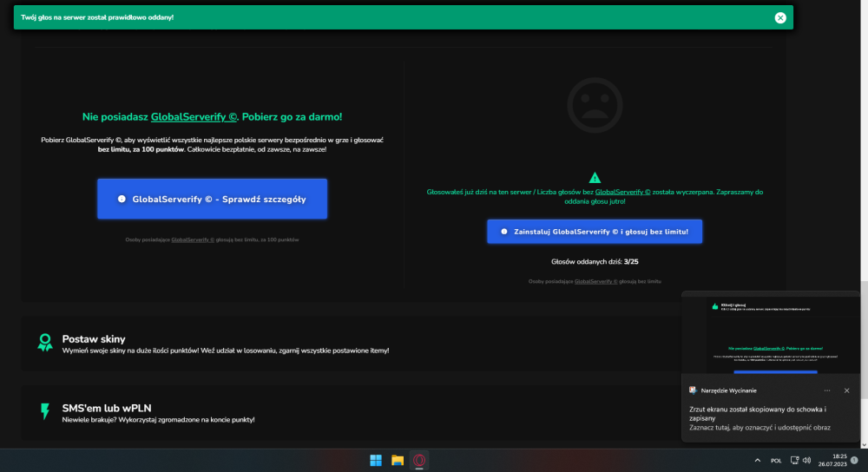868x472 pixels.
Task: Open the notification center badge icon
Action: pos(854,461)
